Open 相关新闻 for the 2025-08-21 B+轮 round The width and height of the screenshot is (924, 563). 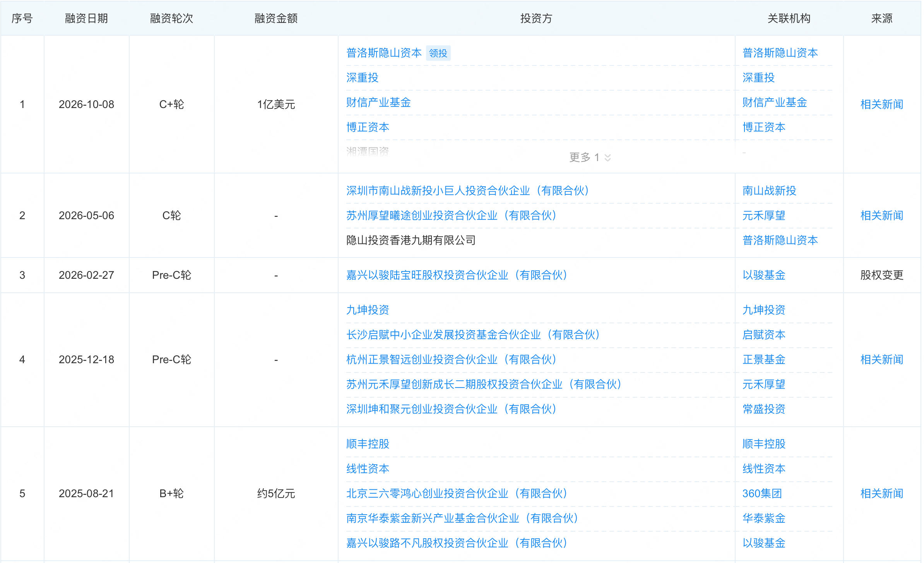882,493
